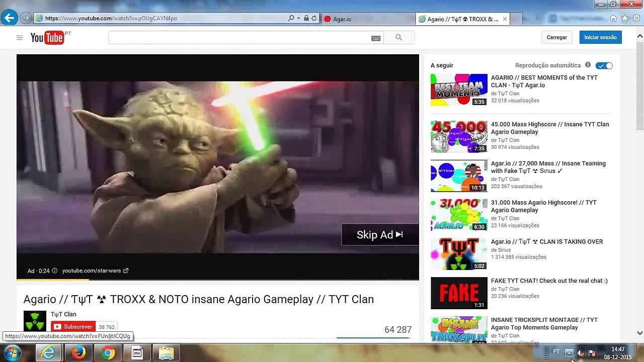
Task: Switch to the Agar.io tab
Action: point(368,19)
